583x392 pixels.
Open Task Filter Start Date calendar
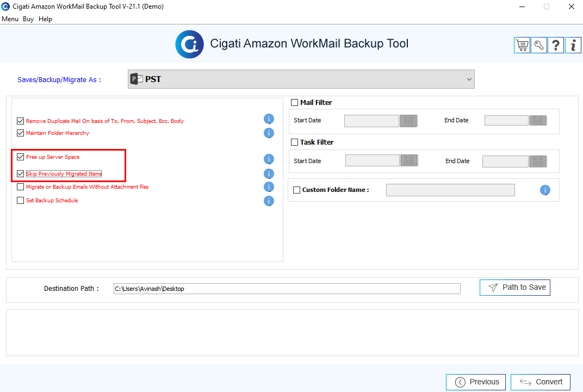click(x=410, y=160)
